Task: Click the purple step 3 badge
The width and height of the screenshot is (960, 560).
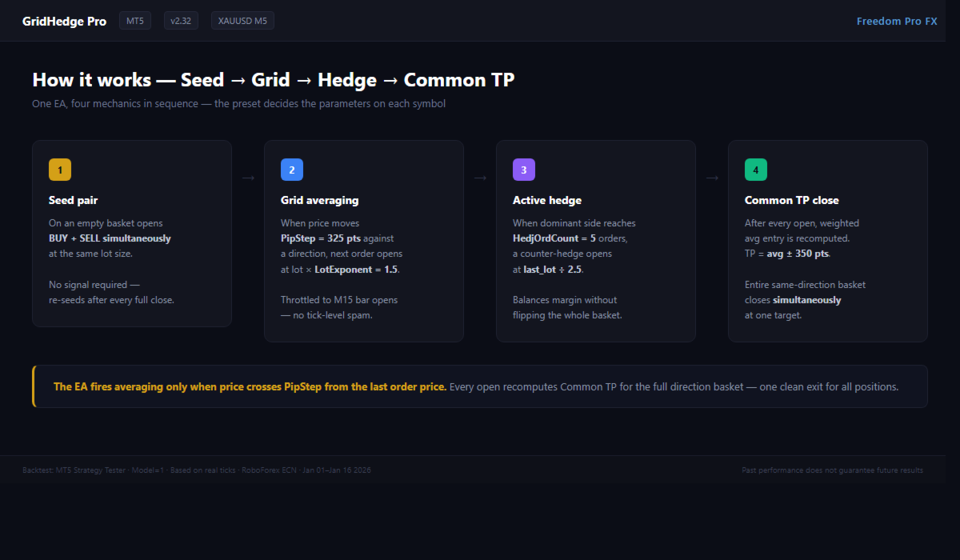Action: [x=524, y=170]
